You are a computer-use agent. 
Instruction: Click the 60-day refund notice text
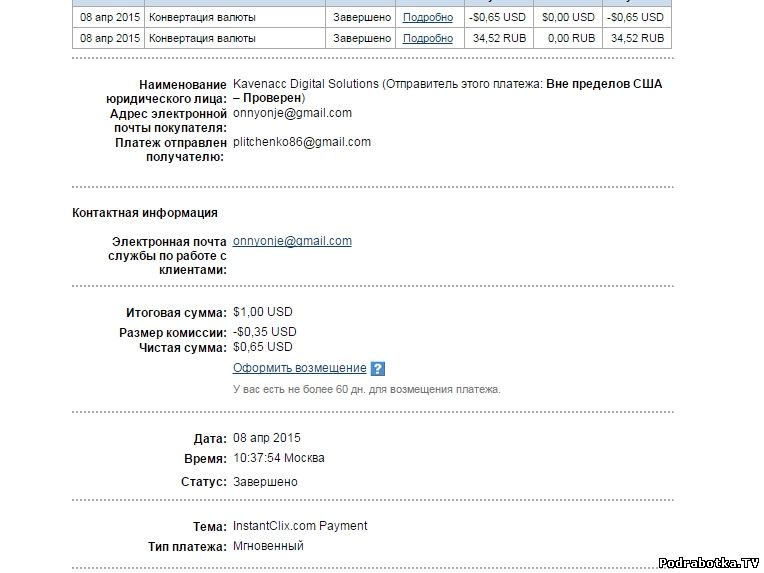point(366,389)
